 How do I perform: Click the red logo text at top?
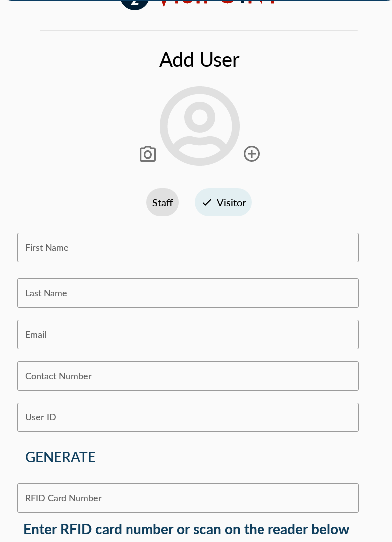click(219, 2)
